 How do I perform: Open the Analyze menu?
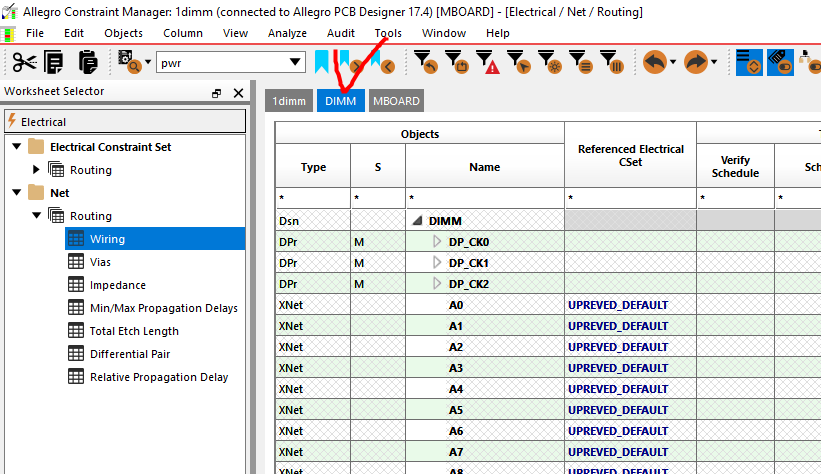287,33
